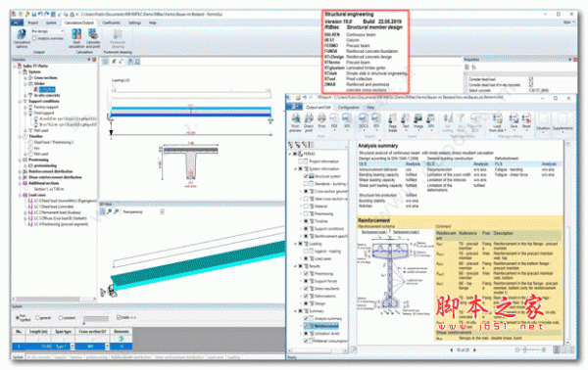The image size is (588, 370).
Task: Insert Text into the report
Action: coord(406,121)
